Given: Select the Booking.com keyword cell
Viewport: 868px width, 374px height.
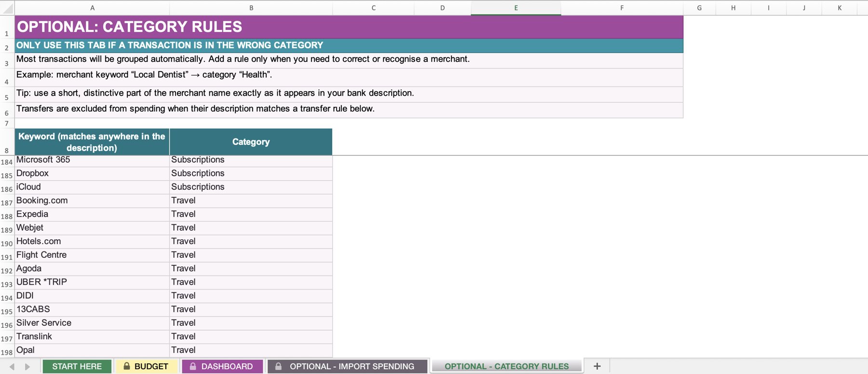Looking at the screenshot, I should coord(92,201).
